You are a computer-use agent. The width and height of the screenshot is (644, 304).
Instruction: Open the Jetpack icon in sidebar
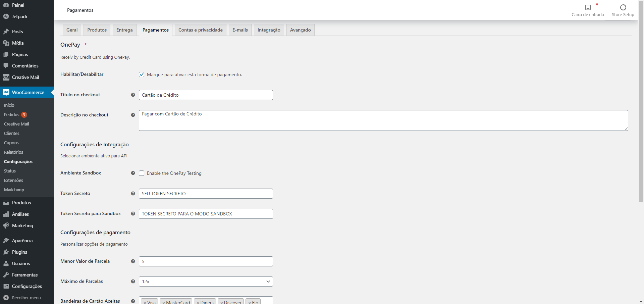pos(6,16)
